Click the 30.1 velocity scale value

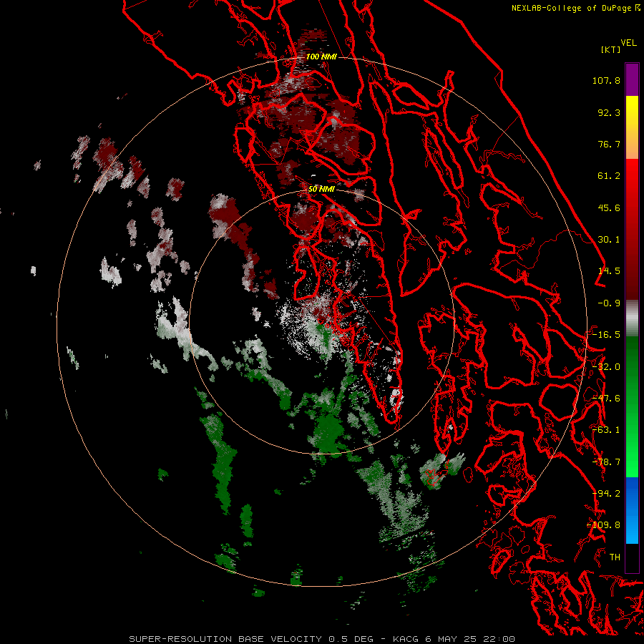click(x=609, y=240)
